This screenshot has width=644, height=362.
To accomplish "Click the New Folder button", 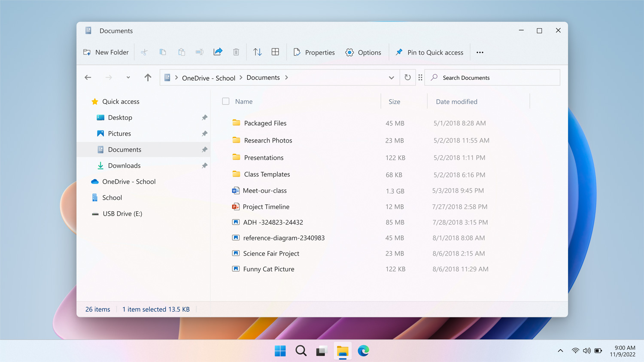I will pyautogui.click(x=106, y=52).
